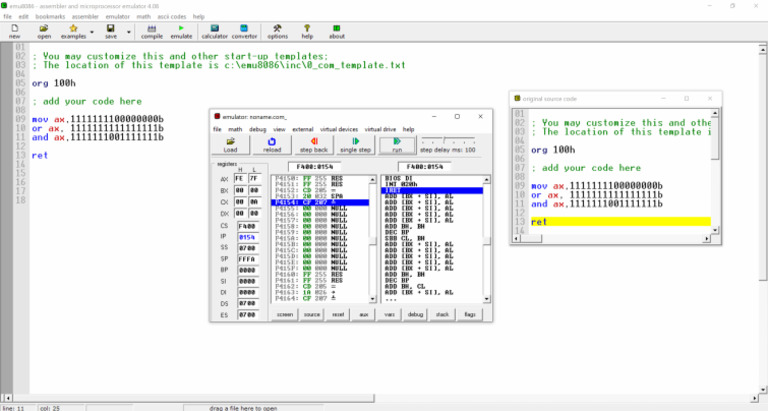Select highlighted IRET line in disassembly
Viewport: 768px width, 411px height.
click(432, 190)
